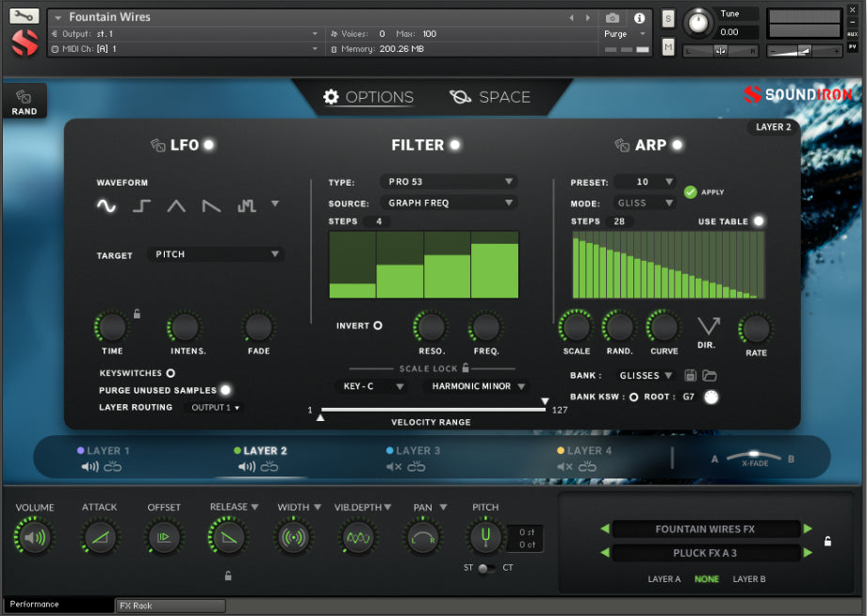Screen dimensions: 867x616
Task: Open the instrument info icon
Action: (639, 18)
